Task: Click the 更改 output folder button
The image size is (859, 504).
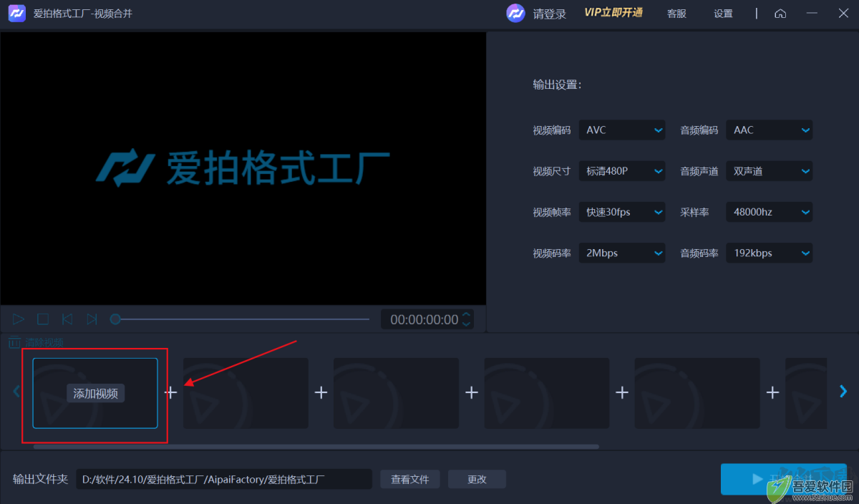Action: (477, 479)
